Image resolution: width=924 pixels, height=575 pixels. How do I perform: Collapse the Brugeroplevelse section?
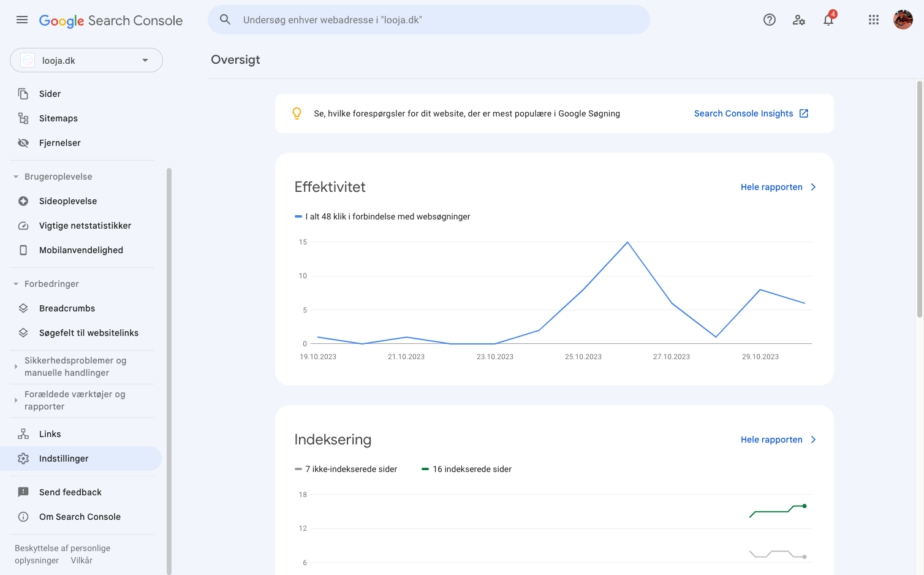16,177
